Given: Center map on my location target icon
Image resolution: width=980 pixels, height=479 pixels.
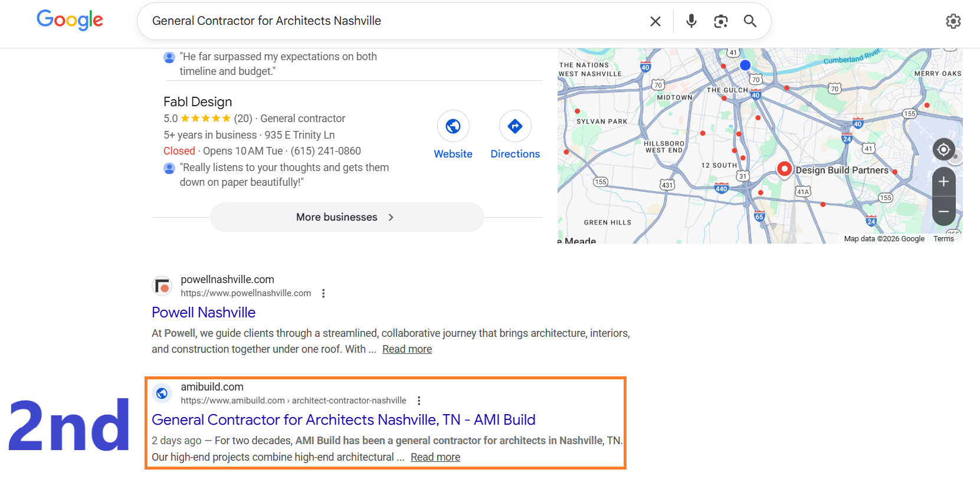Looking at the screenshot, I should coord(943,150).
